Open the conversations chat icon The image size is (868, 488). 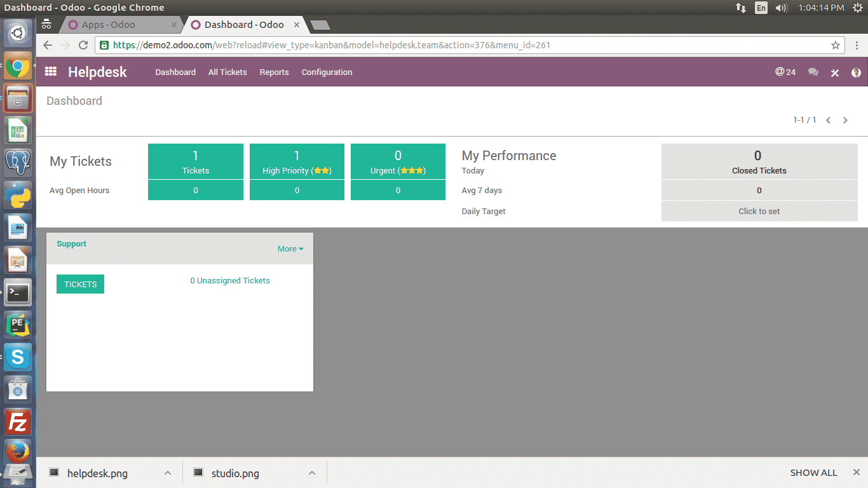(x=813, y=72)
